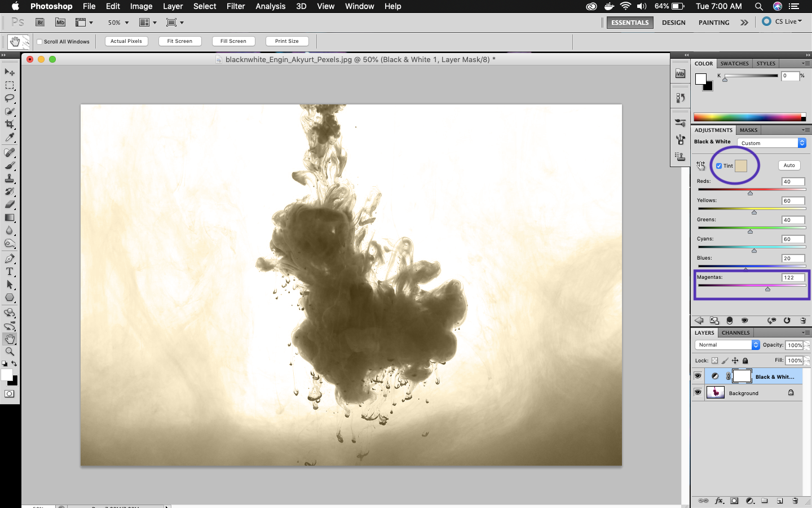Select the Horizontal Type tool
The width and height of the screenshot is (812, 508).
point(10,271)
